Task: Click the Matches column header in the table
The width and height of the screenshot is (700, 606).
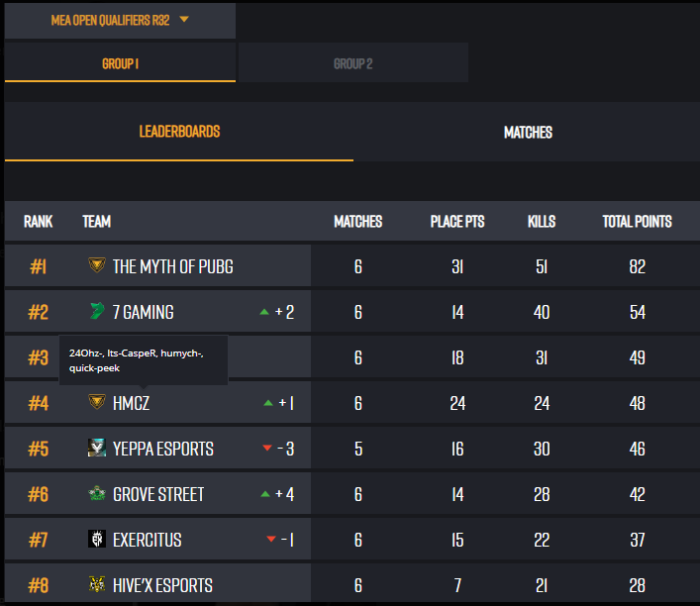Action: point(358,222)
